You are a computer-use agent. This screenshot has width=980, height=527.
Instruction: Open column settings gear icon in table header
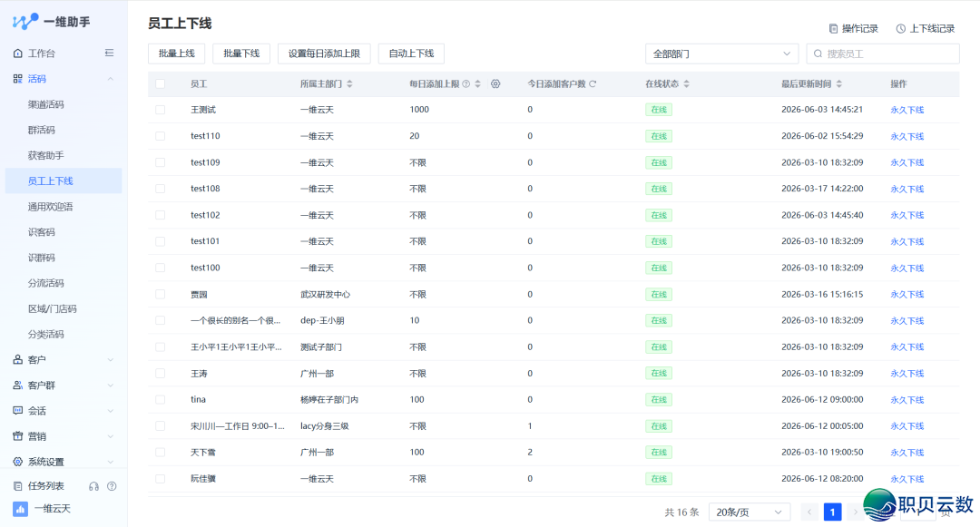tap(495, 83)
